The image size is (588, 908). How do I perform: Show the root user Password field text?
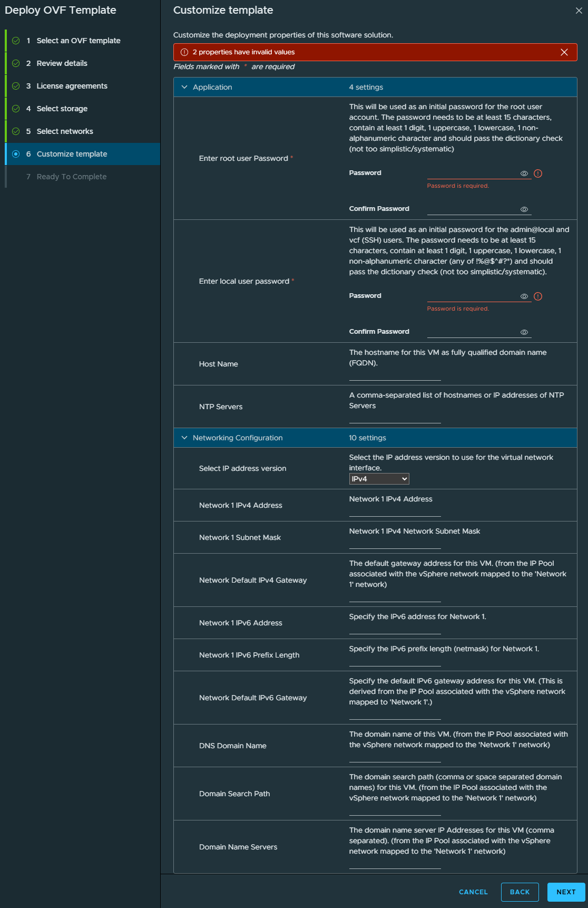(x=524, y=173)
